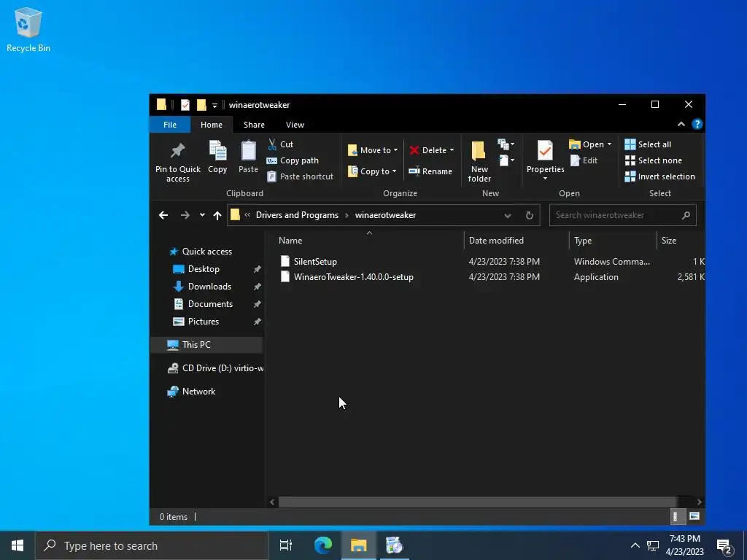The width and height of the screenshot is (747, 560).
Task: Click New folder quick access toolbar icon
Action: click(201, 105)
